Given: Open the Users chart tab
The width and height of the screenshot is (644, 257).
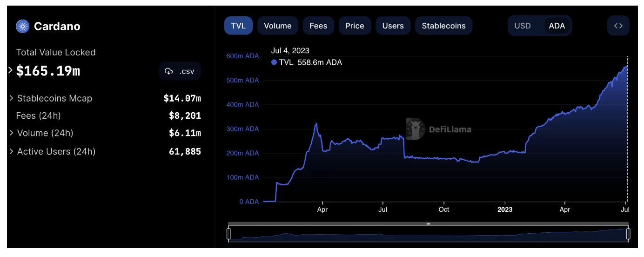Looking at the screenshot, I should pyautogui.click(x=393, y=26).
